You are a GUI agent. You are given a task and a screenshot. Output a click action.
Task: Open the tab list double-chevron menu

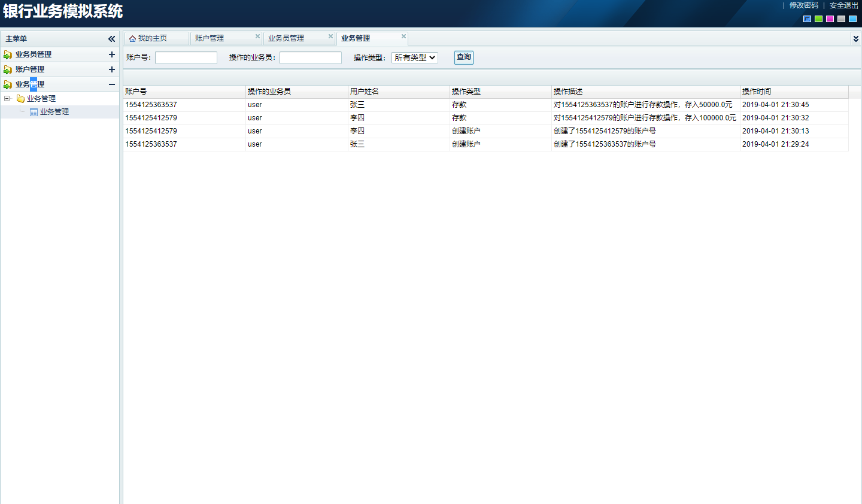point(855,39)
